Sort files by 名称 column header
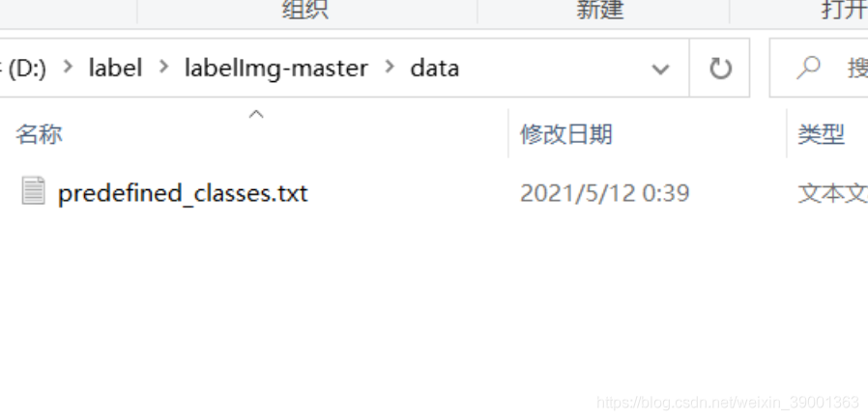The height and width of the screenshot is (420, 868). click(39, 134)
